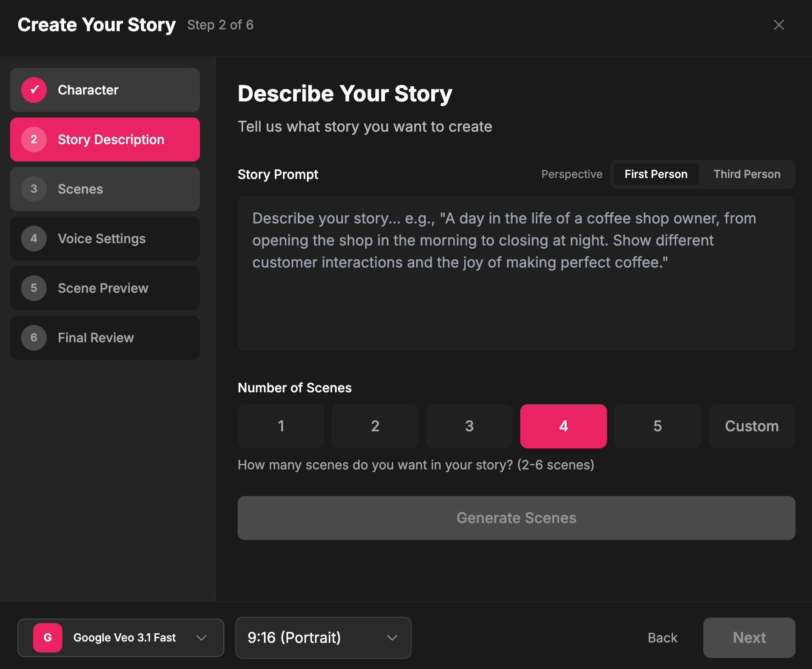Jump to the Scene Preview step
This screenshot has height=669, width=812.
tap(105, 288)
